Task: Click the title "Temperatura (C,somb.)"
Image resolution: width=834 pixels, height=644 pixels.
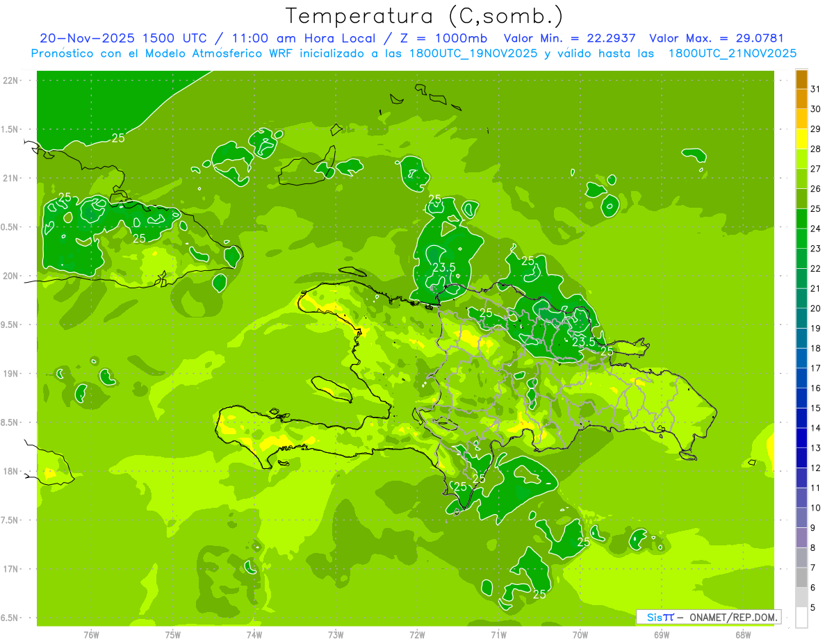Action: pos(424,16)
